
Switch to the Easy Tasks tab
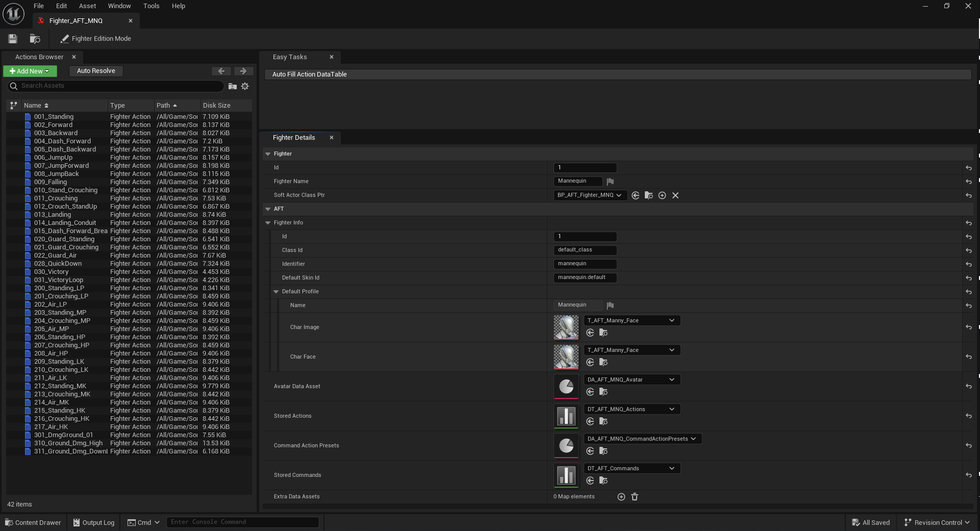tap(290, 57)
